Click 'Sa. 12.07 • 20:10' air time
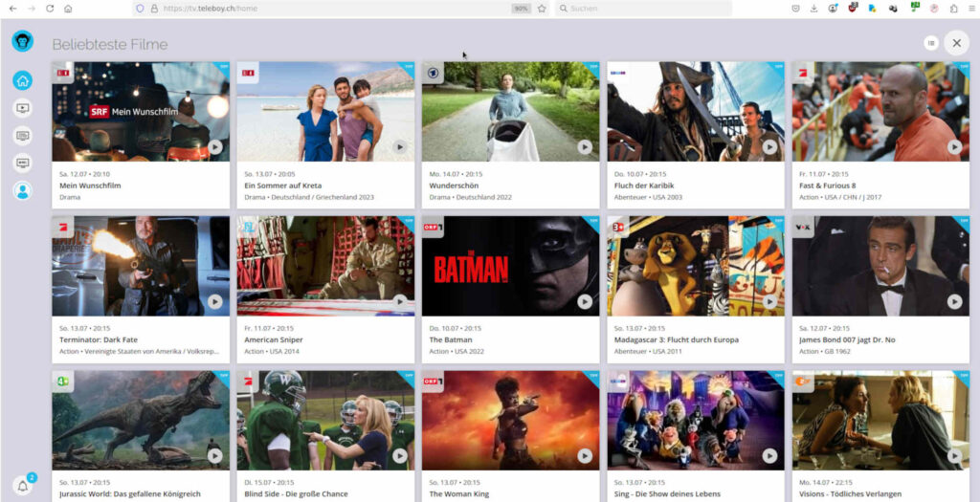980x502 pixels. pos(84,174)
